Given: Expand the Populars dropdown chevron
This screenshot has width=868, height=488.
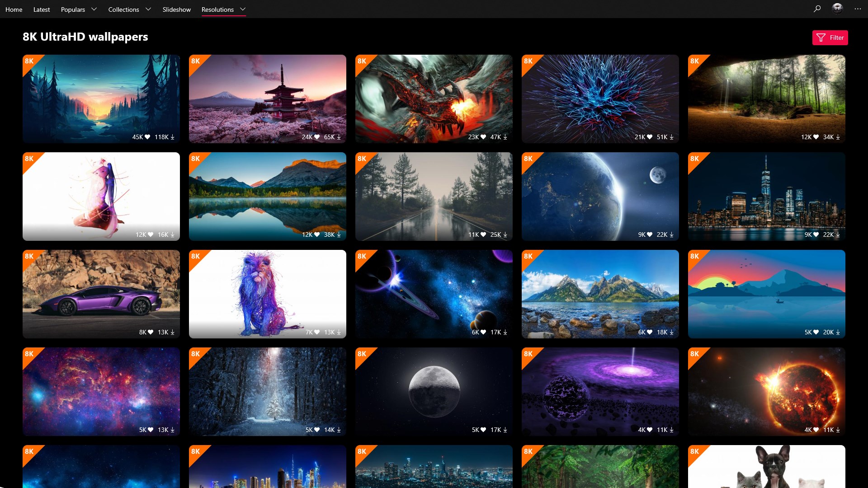Looking at the screenshot, I should point(94,9).
